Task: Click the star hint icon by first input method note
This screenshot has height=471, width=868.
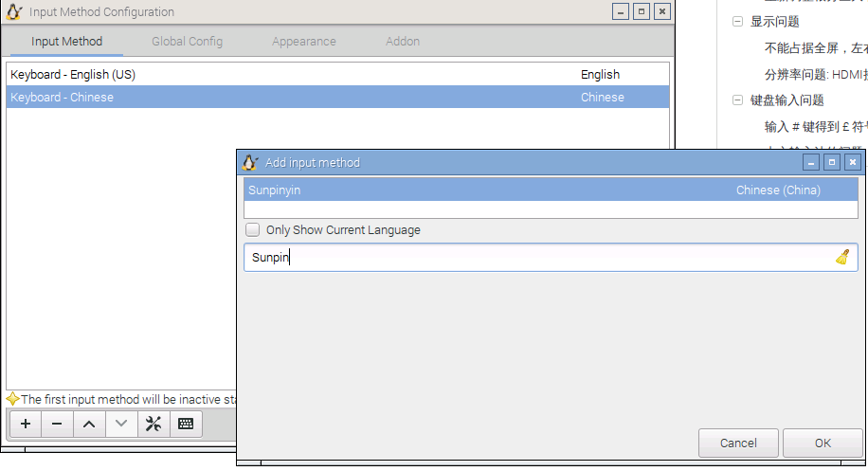Action: coord(12,399)
